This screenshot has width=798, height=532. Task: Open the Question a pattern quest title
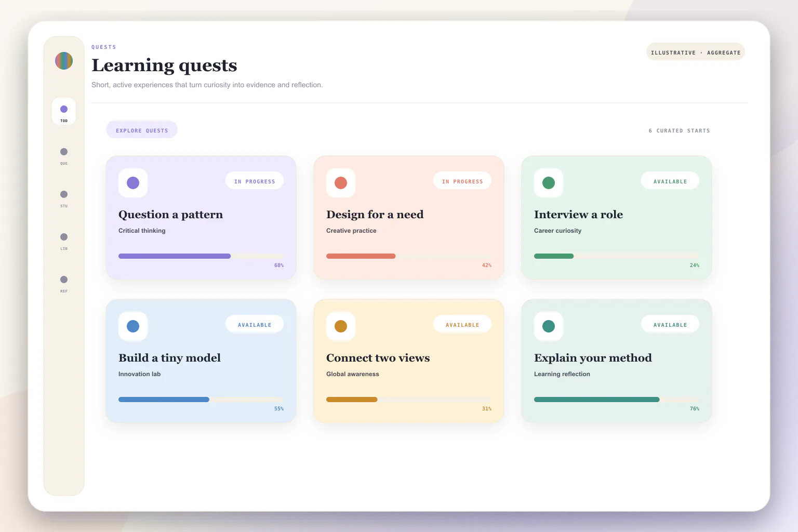point(170,215)
